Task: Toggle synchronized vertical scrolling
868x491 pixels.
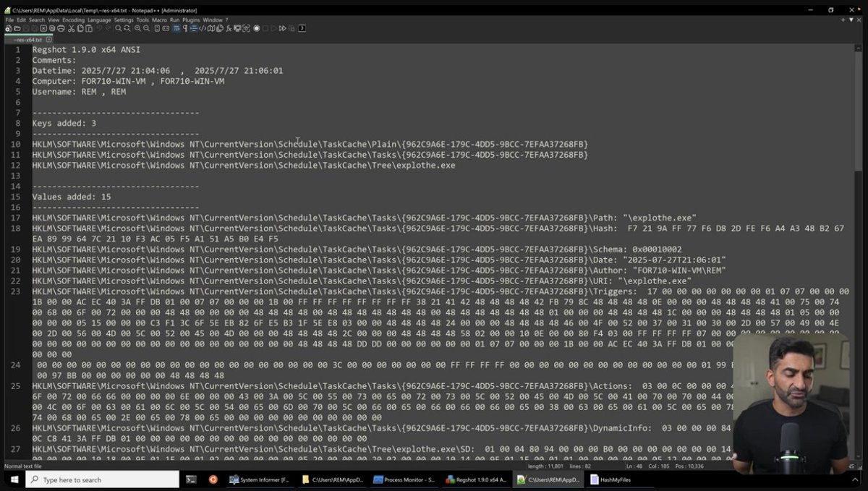Action: [x=156, y=28]
